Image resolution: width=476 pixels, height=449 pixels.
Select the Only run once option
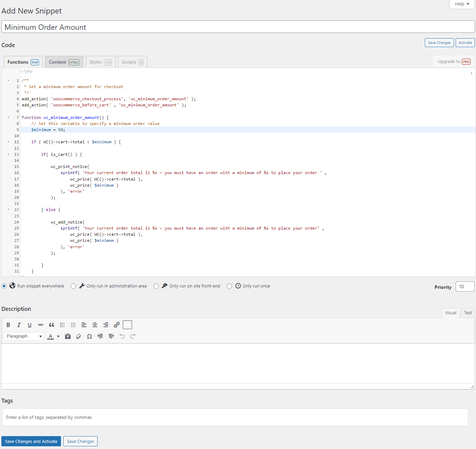pyautogui.click(x=229, y=286)
